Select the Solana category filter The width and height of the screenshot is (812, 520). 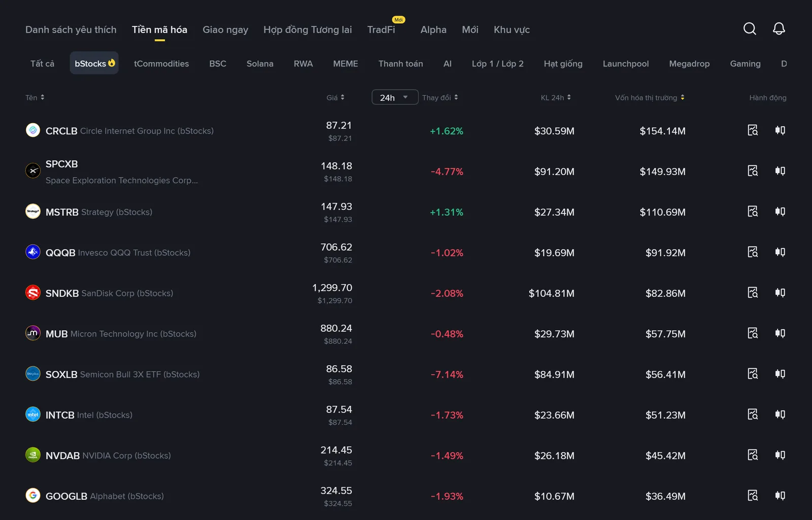pos(260,63)
